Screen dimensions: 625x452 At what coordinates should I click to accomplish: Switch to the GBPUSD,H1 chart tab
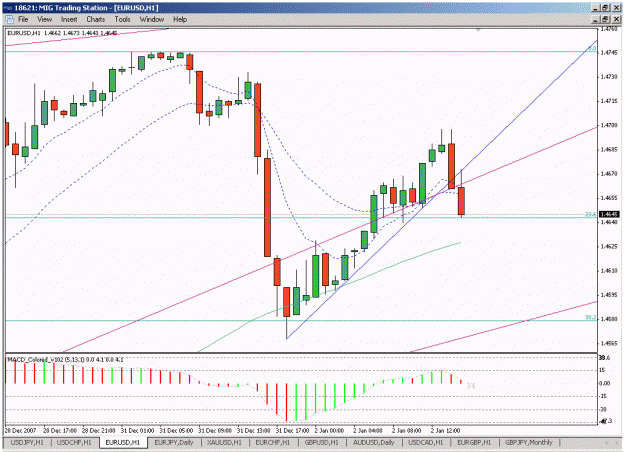coord(321,442)
